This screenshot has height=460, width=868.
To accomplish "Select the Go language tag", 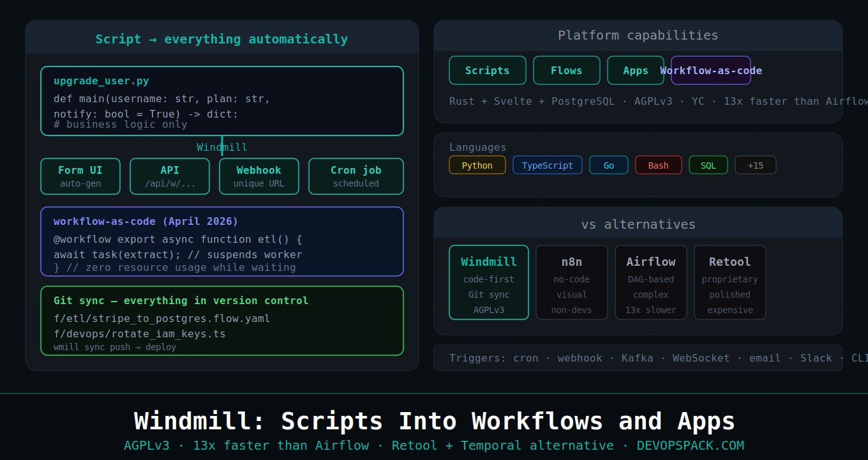I will 609,165.
